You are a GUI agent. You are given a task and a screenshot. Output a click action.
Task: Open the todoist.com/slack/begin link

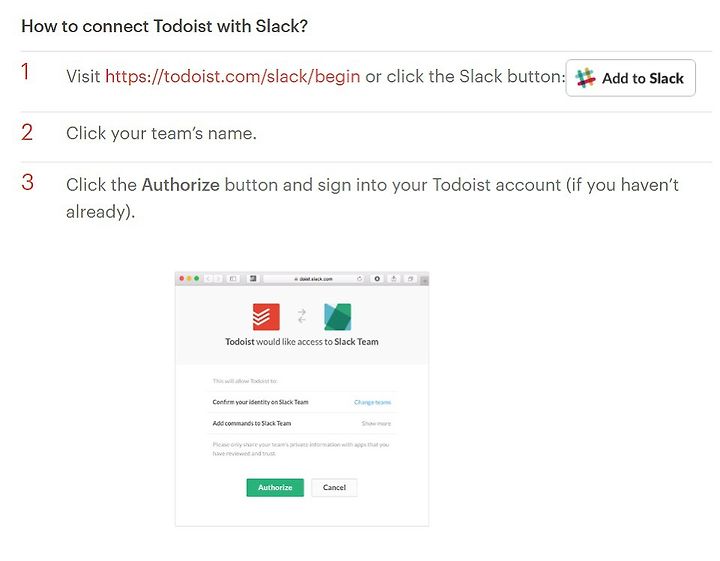pos(233,76)
